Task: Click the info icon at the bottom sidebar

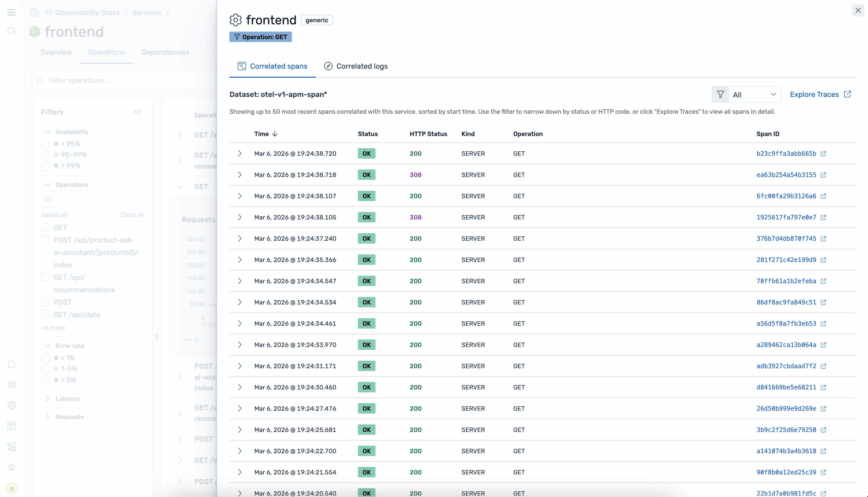Action: coord(11,467)
